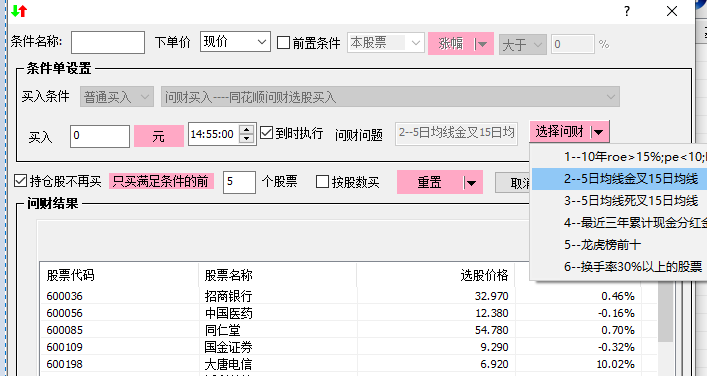Click the 条件名称 input field
Image resolution: width=707 pixels, height=376 pixels.
point(108,42)
